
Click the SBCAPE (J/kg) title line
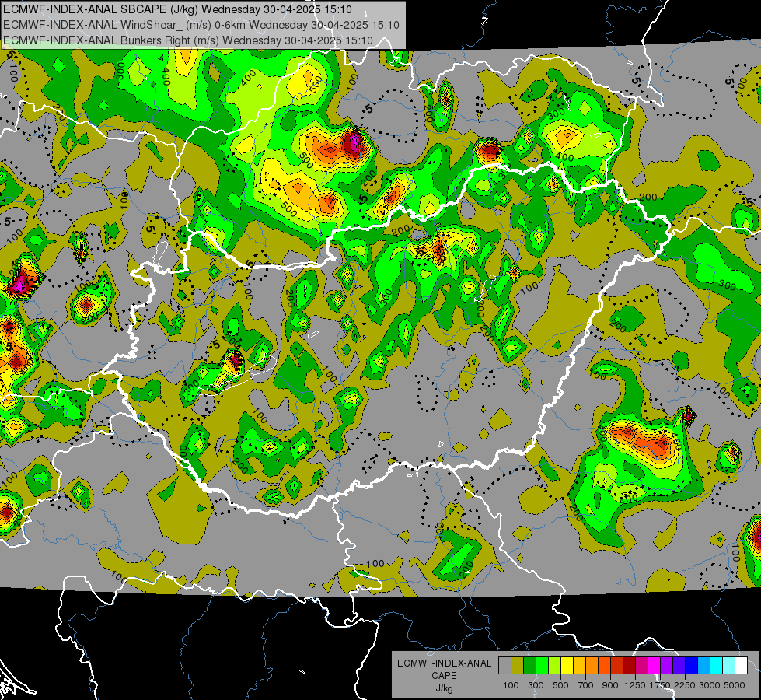(178, 9)
